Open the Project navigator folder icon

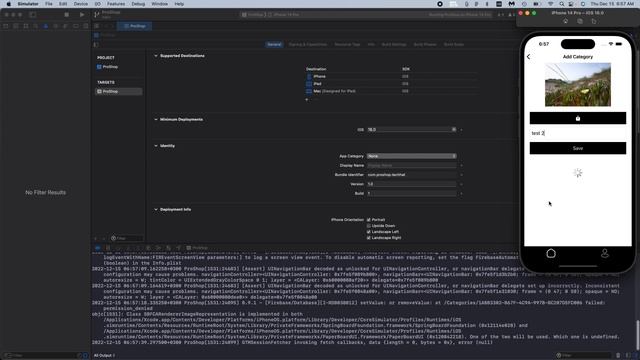(x=6, y=26)
